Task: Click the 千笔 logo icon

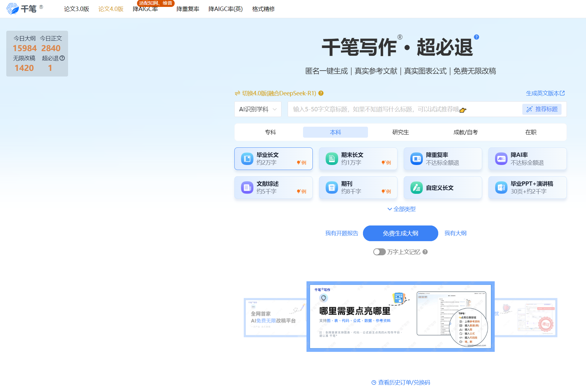Action: point(13,8)
